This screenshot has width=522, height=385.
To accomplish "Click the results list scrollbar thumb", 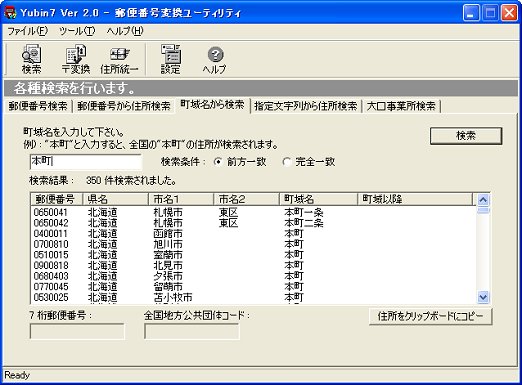I will (483, 210).
